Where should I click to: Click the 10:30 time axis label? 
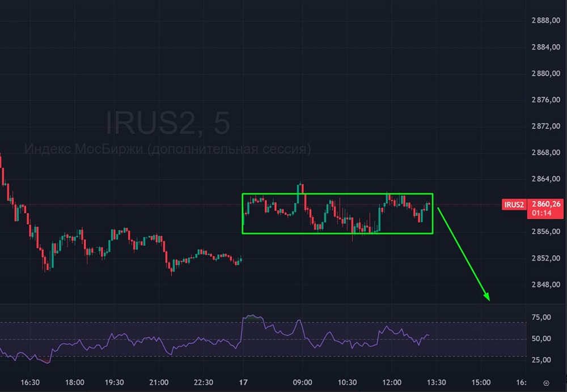[x=347, y=382]
